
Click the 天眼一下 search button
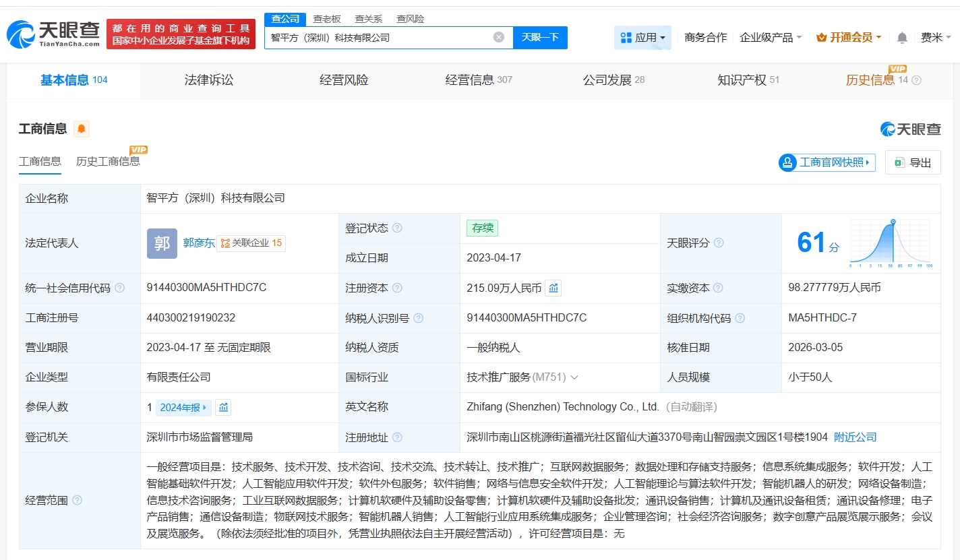(x=540, y=38)
